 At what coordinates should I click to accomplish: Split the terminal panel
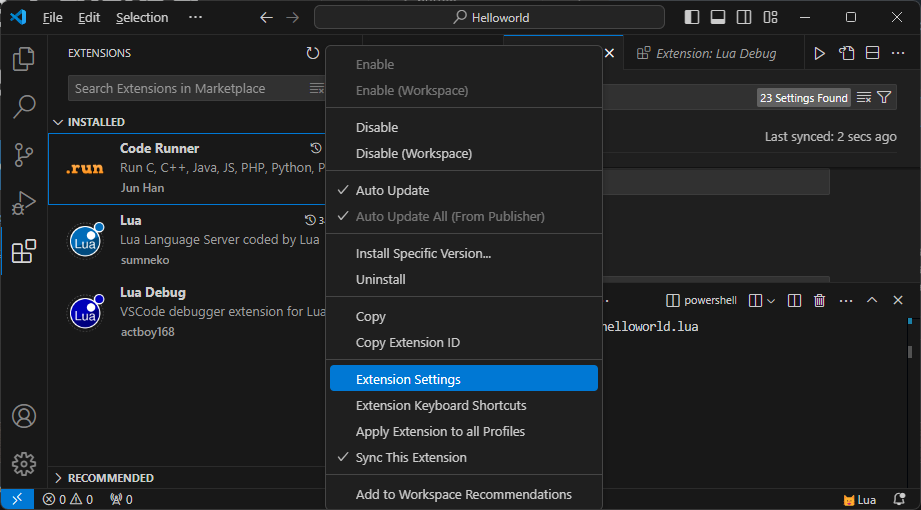pos(794,301)
